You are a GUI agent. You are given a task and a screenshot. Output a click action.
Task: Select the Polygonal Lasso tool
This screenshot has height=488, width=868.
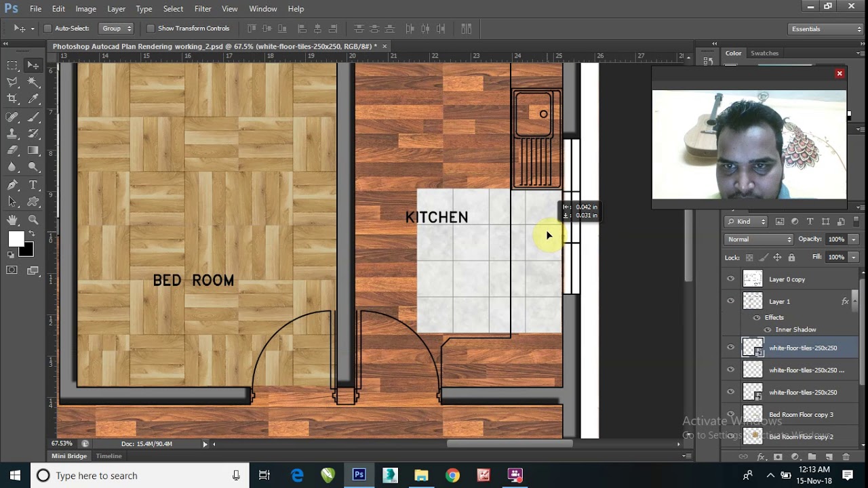tap(12, 82)
